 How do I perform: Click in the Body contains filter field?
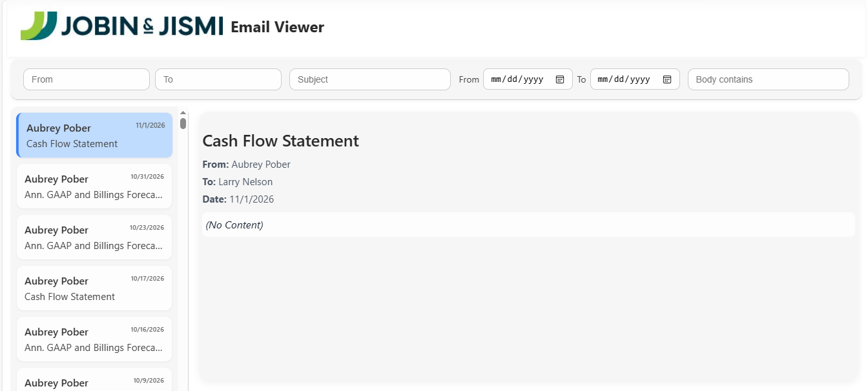coord(768,79)
